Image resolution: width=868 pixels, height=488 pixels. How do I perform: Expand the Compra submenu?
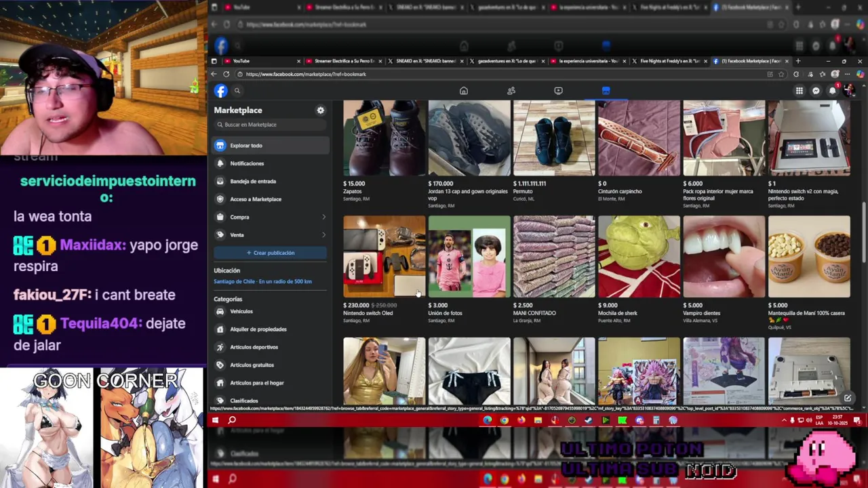(x=323, y=217)
